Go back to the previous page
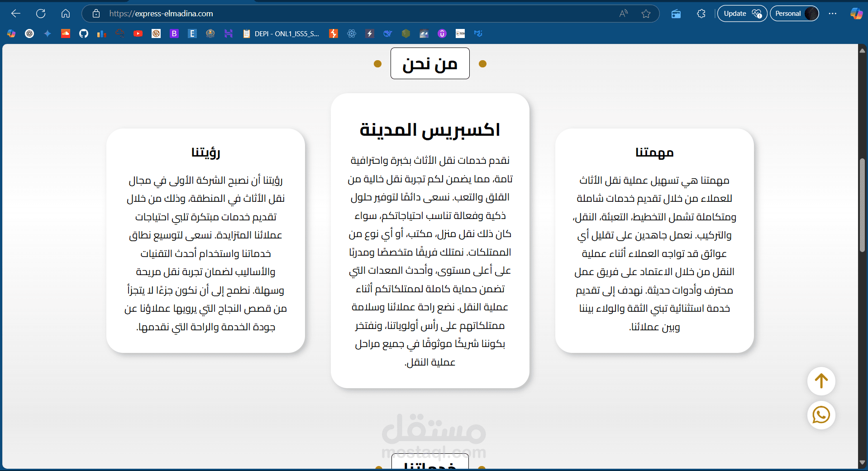Image resolution: width=868 pixels, height=471 pixels. point(16,14)
